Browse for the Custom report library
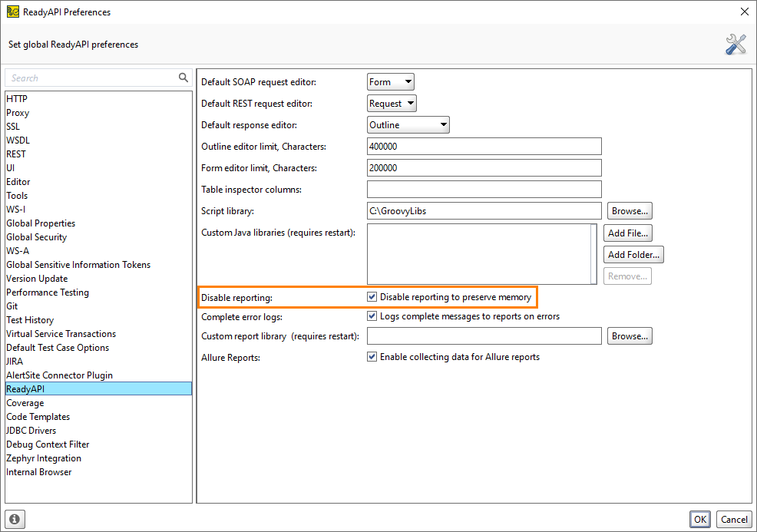 (x=630, y=336)
